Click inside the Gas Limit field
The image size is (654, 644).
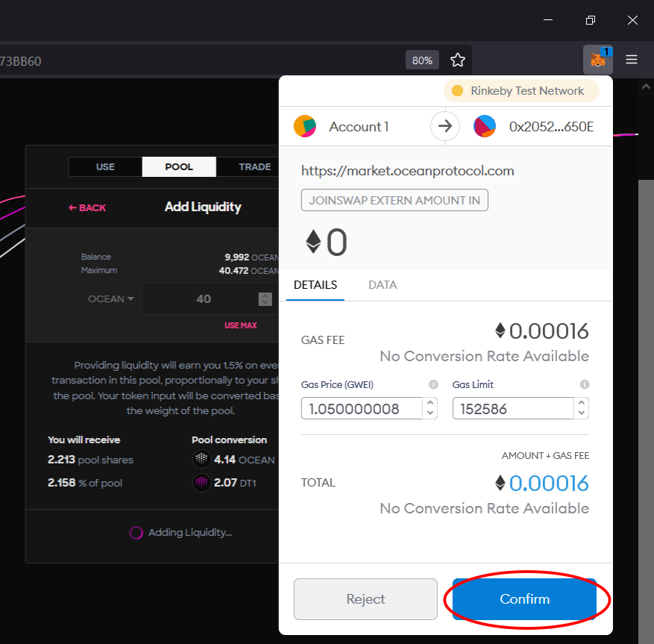513,408
